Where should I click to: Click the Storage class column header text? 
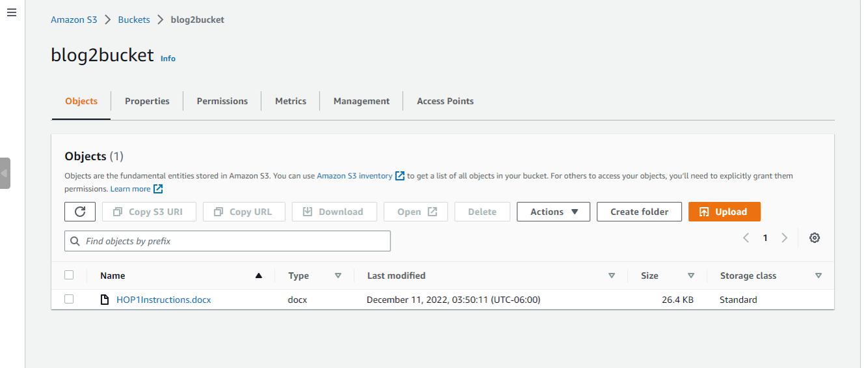(748, 276)
